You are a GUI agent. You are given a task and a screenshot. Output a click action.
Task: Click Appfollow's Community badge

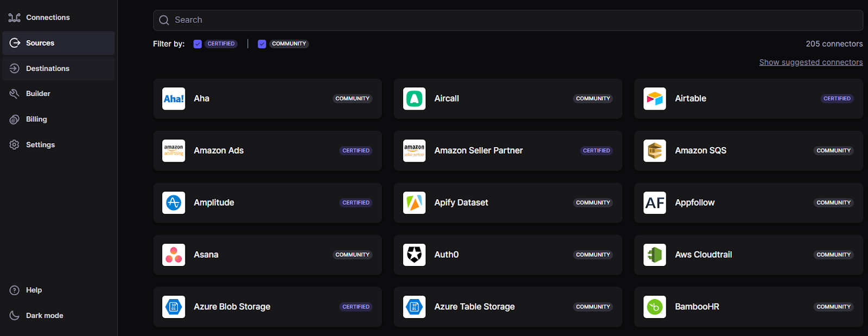click(x=834, y=202)
